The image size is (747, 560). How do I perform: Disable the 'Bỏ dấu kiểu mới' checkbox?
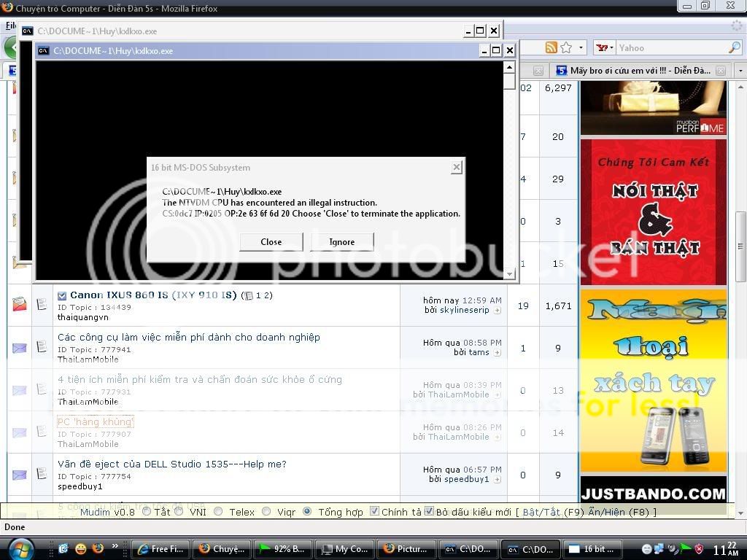tap(428, 512)
